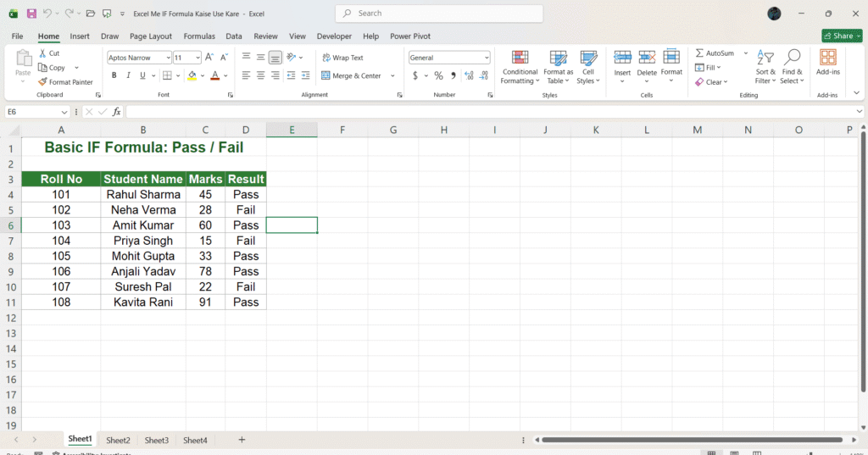Apply Comma Style number format
This screenshot has height=455, width=868.
click(453, 76)
